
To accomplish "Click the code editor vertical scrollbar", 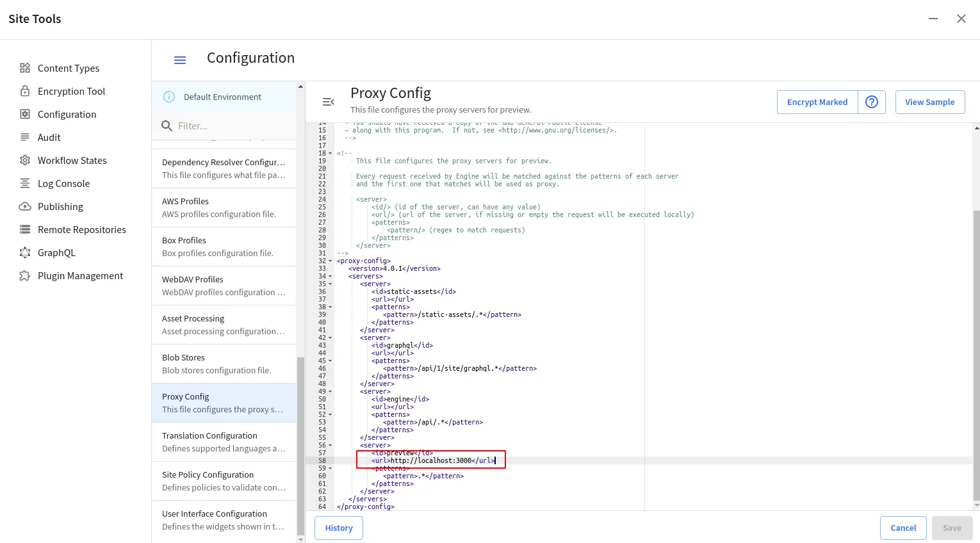I will [x=976, y=352].
